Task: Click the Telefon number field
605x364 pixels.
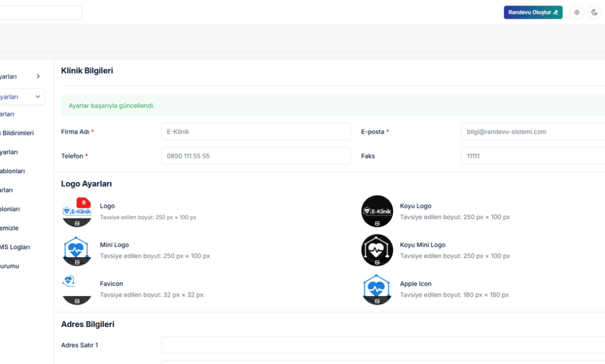Action: (x=256, y=156)
